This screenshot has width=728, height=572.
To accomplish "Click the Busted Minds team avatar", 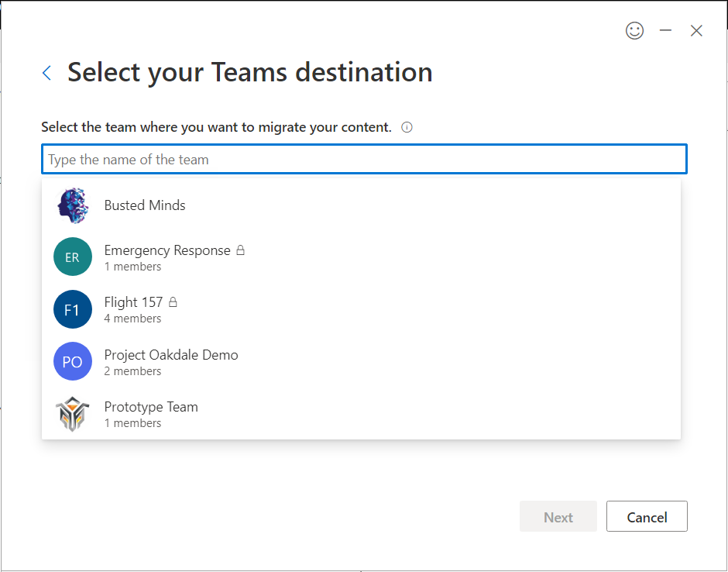I will pos(73,205).
